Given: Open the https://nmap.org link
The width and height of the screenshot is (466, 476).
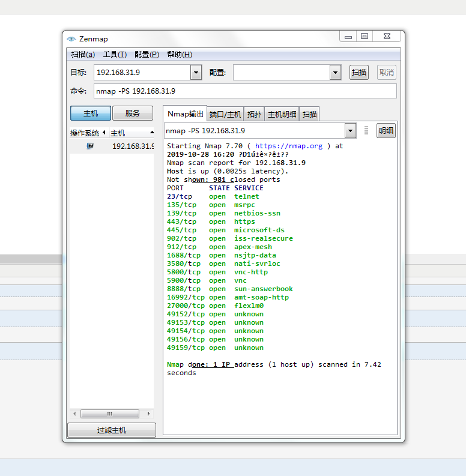Looking at the screenshot, I should point(289,146).
